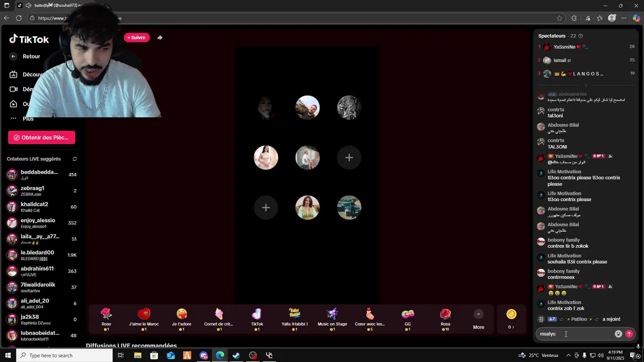Open the coin balance icon
644x362 pixels.
[x=511, y=314]
